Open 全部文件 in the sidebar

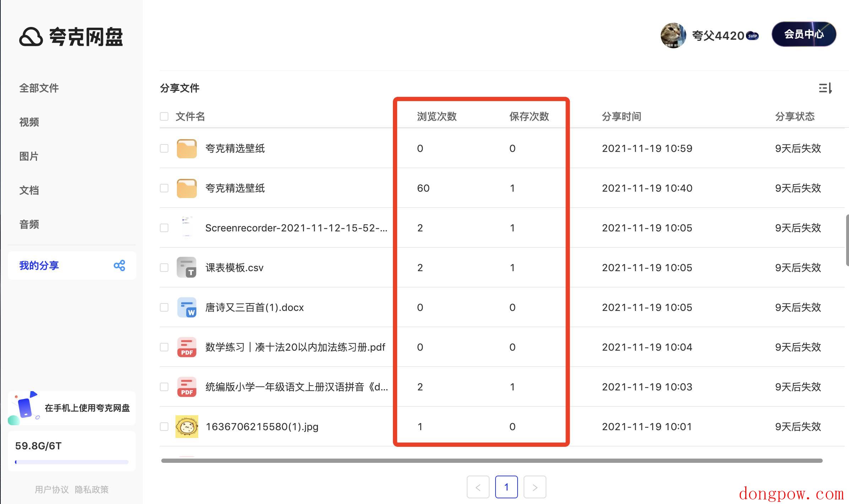[x=39, y=88]
